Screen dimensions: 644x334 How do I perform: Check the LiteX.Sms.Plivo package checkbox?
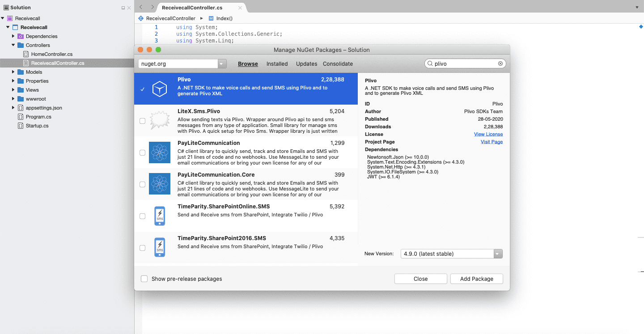click(x=142, y=120)
